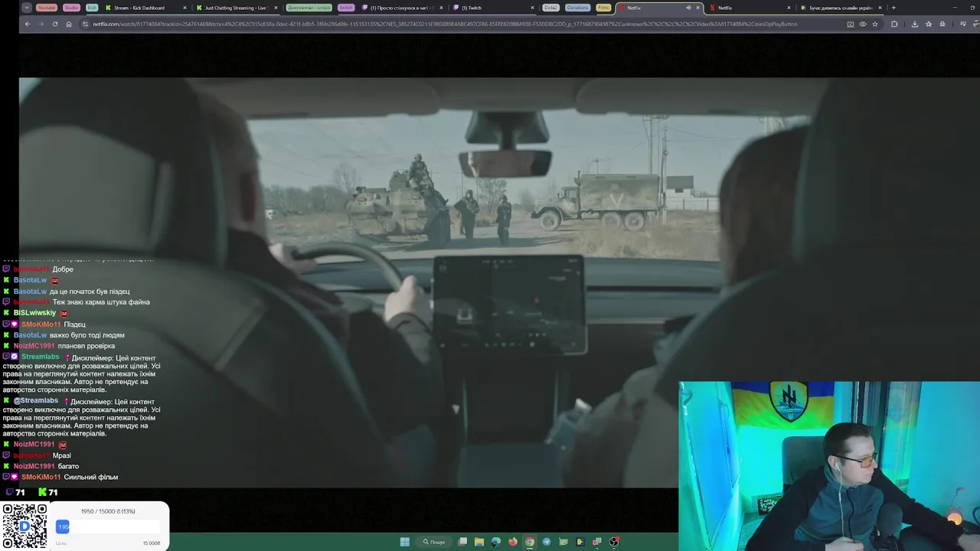
Task: Click the donation QR code
Action: tap(24, 527)
